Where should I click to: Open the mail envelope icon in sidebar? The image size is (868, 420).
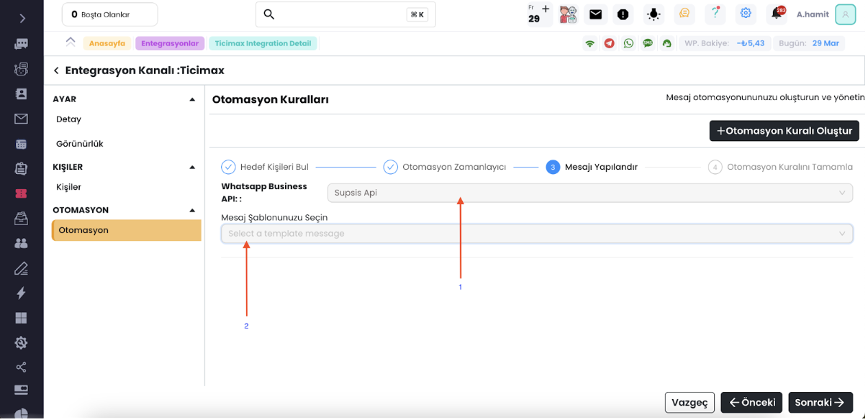[21, 119]
